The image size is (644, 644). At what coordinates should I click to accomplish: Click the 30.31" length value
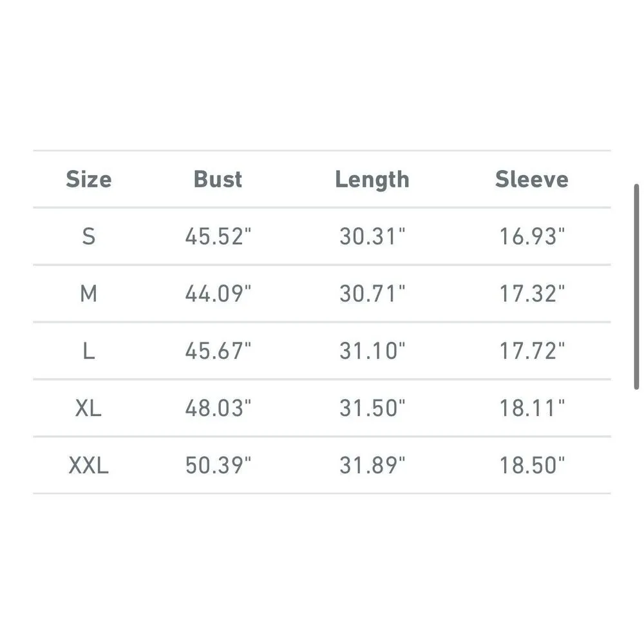[372, 236]
